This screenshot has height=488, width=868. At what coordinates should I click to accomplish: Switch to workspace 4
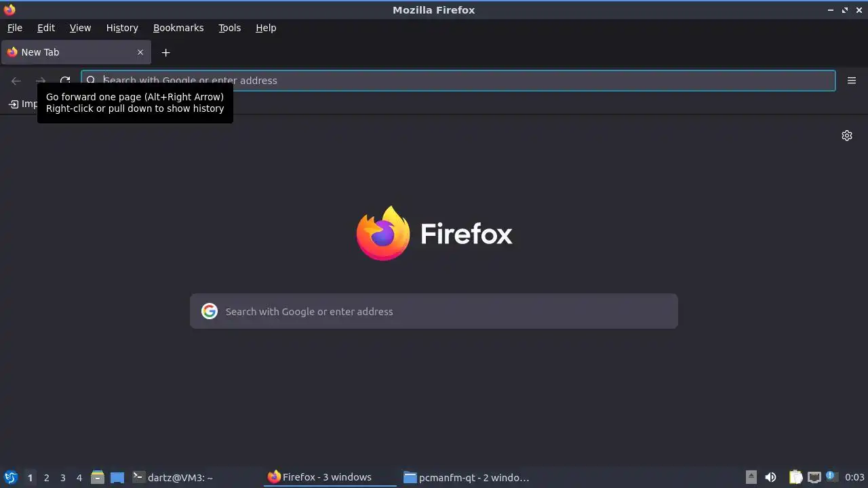click(79, 478)
